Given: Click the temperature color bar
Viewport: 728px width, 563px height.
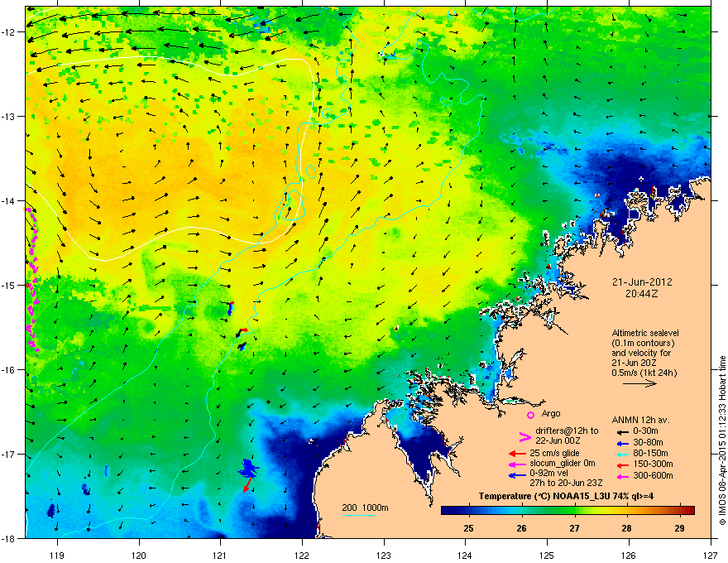Looking at the screenshot, I should coord(568,510).
